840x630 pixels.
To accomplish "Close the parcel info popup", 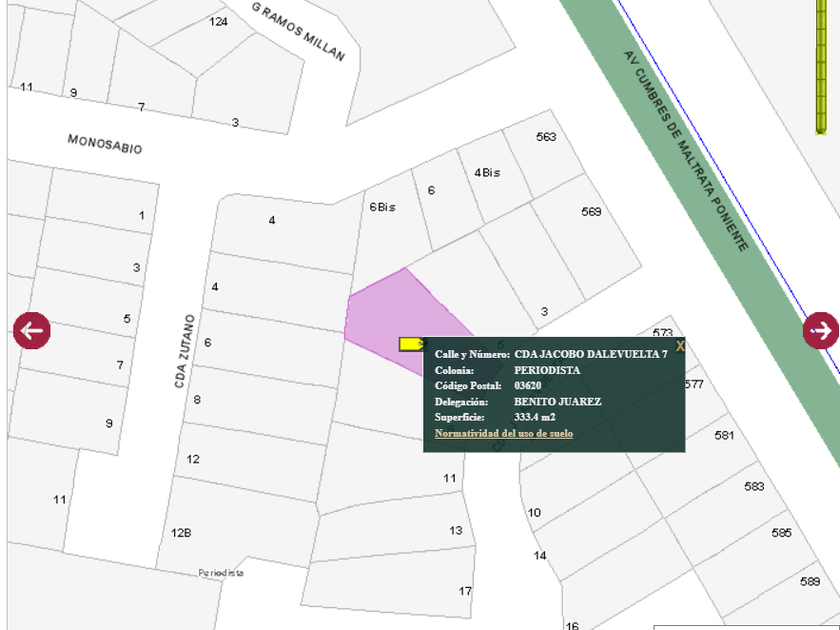I will [680, 346].
